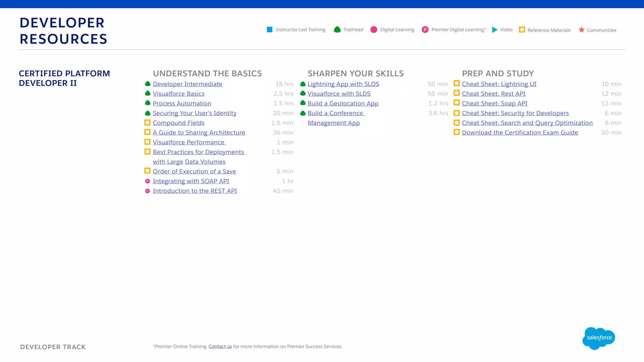This screenshot has width=644, height=362.
Task: Click reference icon beside Certification Exam Guide
Action: point(457,132)
